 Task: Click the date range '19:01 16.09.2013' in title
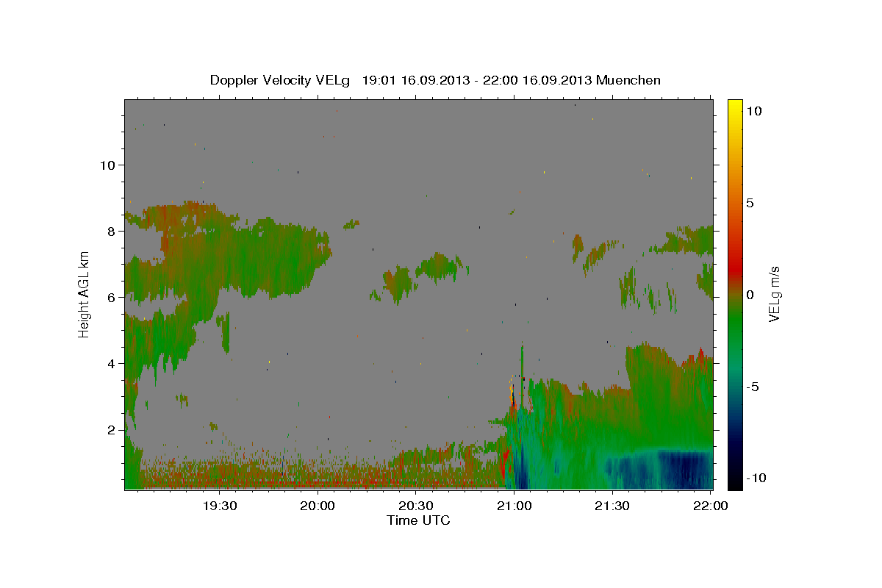click(415, 80)
